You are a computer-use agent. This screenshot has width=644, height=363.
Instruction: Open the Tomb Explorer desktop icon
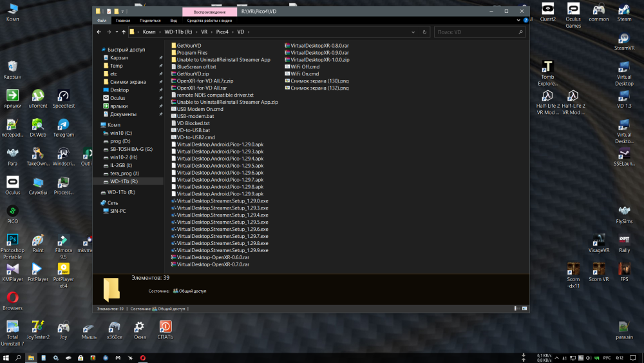click(x=547, y=73)
